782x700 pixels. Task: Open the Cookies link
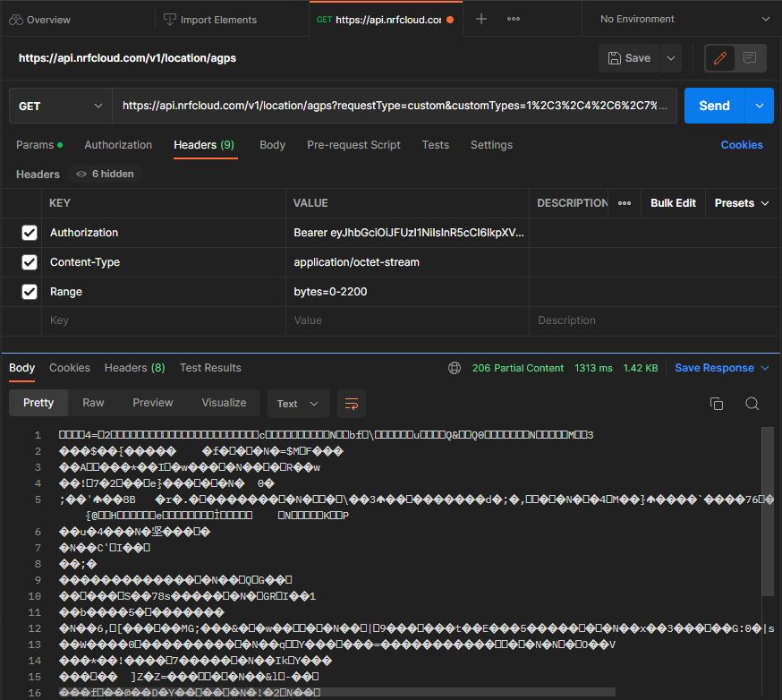click(x=742, y=145)
